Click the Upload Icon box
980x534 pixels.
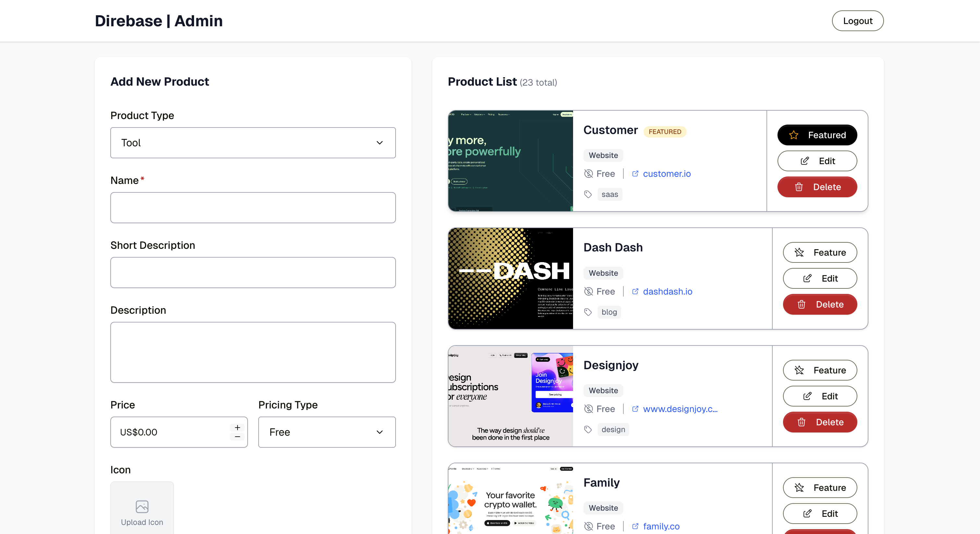point(142,508)
